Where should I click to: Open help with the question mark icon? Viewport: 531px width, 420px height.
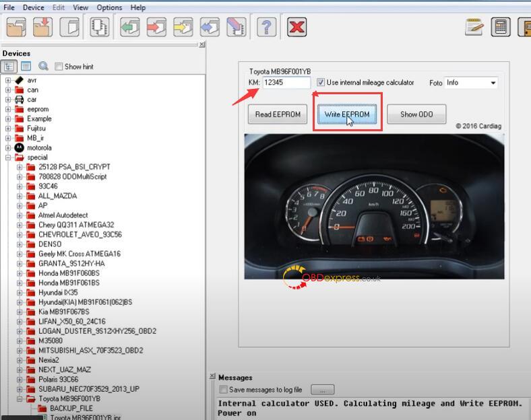(x=267, y=27)
